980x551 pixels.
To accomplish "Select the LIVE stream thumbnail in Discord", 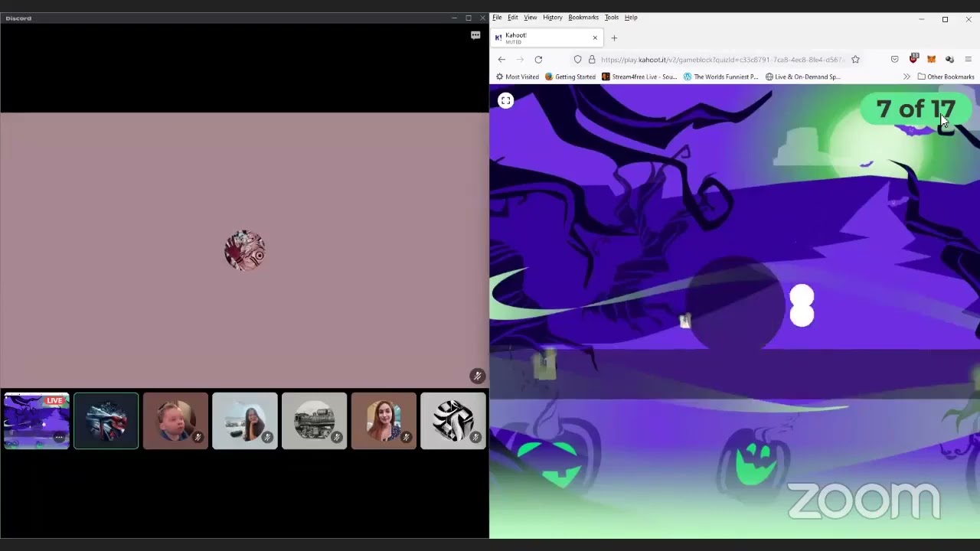I will click(x=37, y=421).
